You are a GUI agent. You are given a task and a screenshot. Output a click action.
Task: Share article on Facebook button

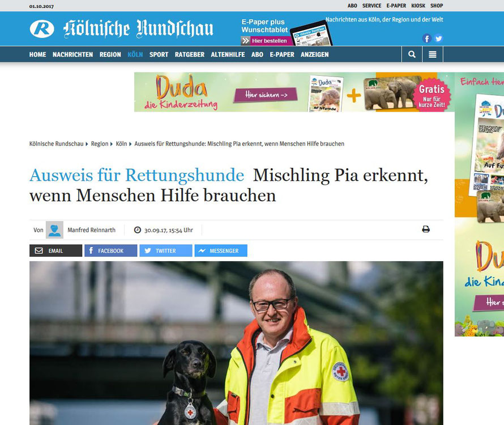111,250
